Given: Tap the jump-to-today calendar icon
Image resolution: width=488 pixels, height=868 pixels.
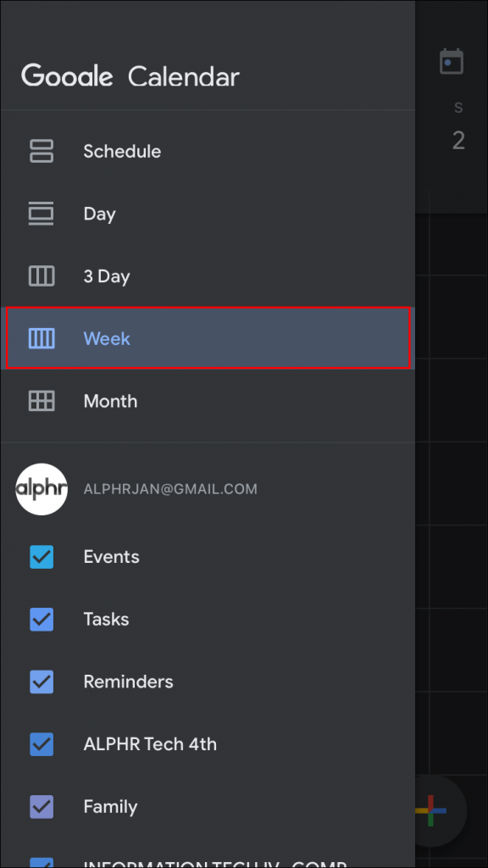Looking at the screenshot, I should [452, 61].
